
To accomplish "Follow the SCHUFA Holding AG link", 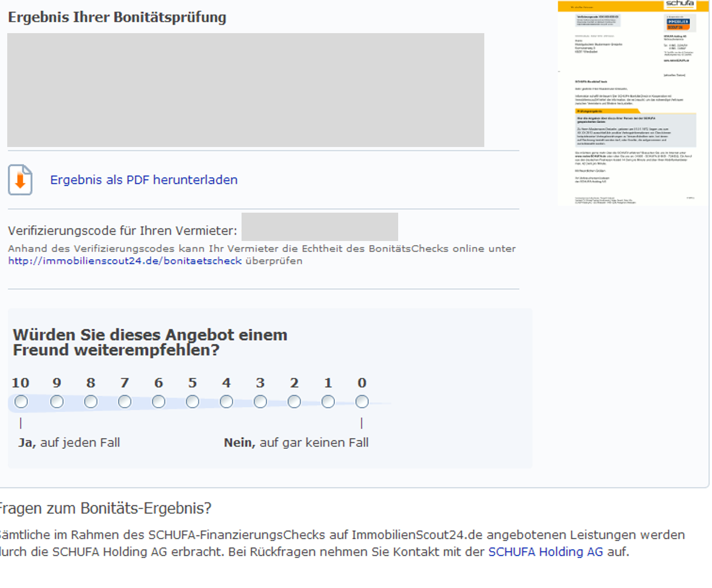I will [x=545, y=552].
